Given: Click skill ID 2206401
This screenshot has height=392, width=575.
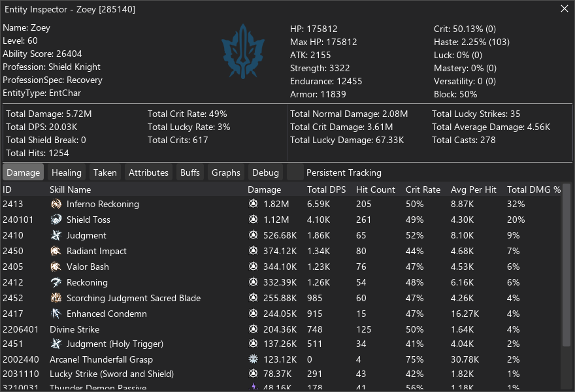Looking at the screenshot, I should tap(20, 329).
